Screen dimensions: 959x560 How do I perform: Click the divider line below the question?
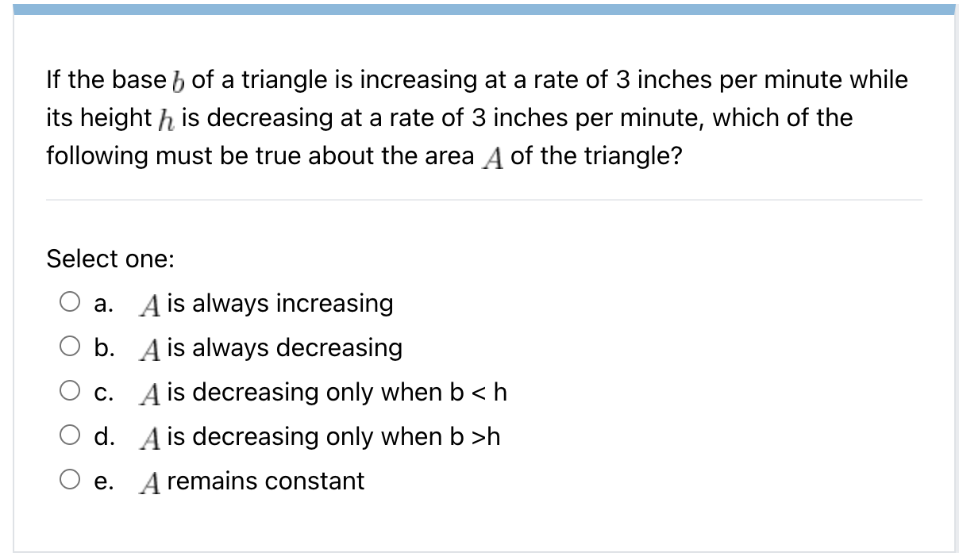coord(484,198)
